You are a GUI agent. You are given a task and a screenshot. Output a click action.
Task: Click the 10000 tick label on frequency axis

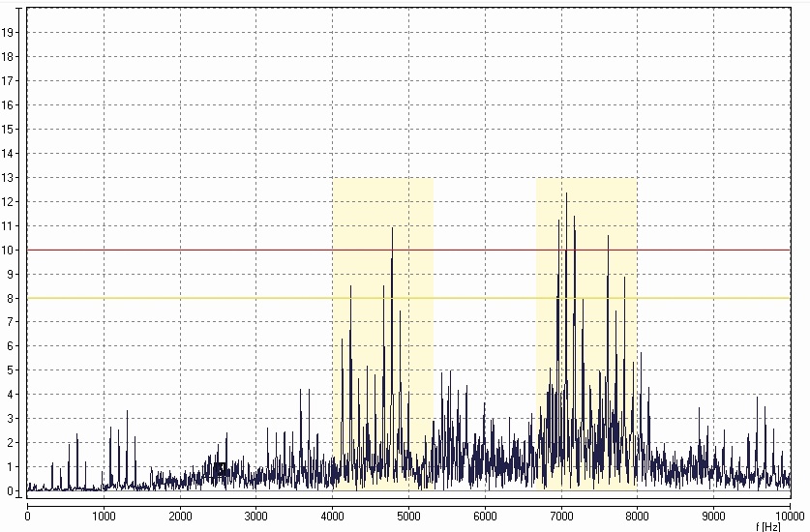pyautogui.click(x=790, y=516)
